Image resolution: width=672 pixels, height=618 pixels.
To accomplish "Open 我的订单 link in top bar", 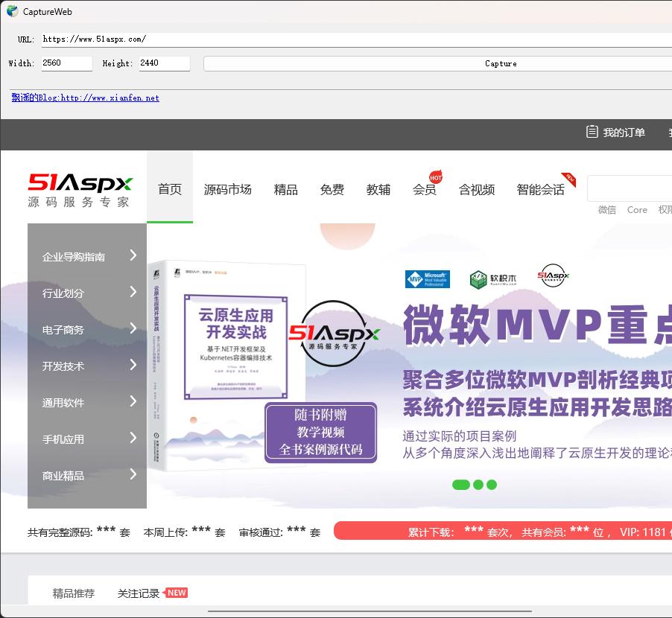I will tap(624, 133).
